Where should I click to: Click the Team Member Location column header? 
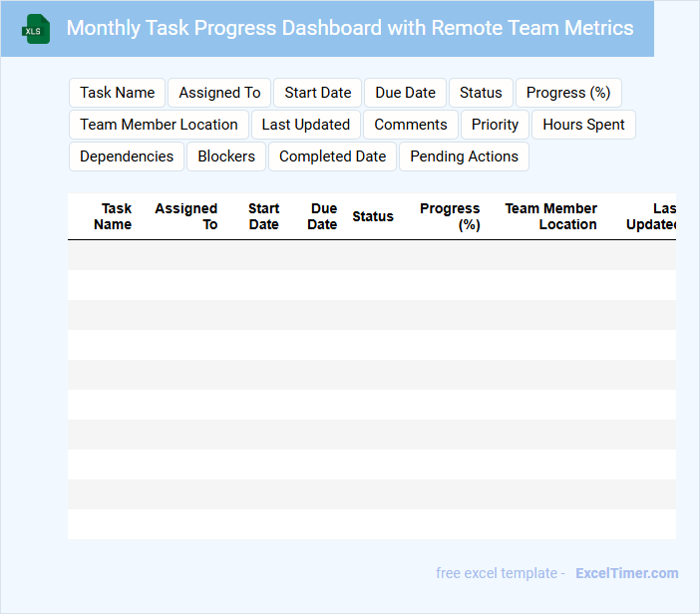[x=550, y=216]
